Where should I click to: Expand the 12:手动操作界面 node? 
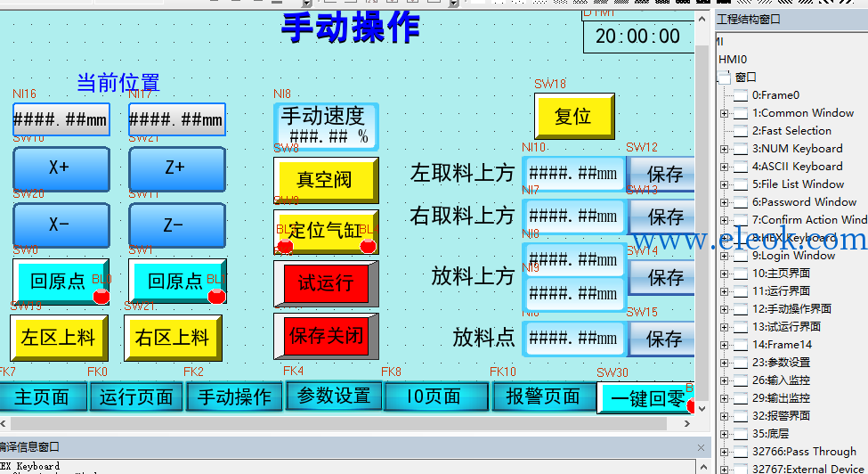(x=724, y=309)
